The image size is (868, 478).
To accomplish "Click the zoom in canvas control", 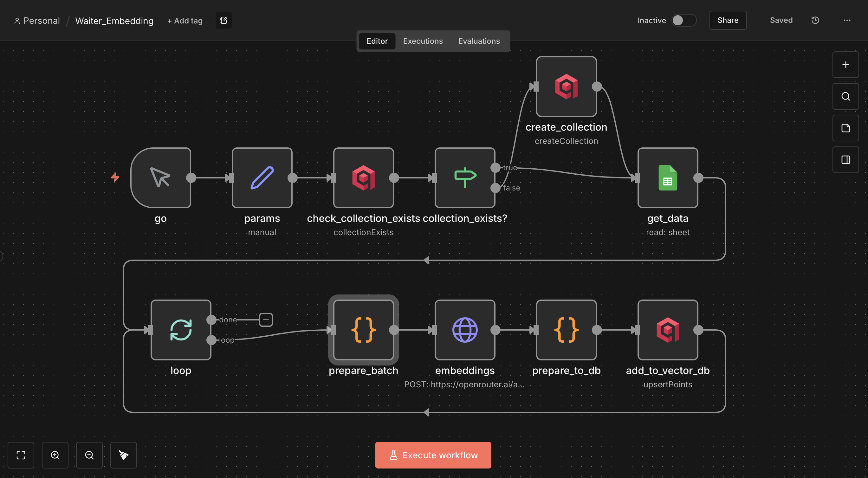I will coord(55,455).
